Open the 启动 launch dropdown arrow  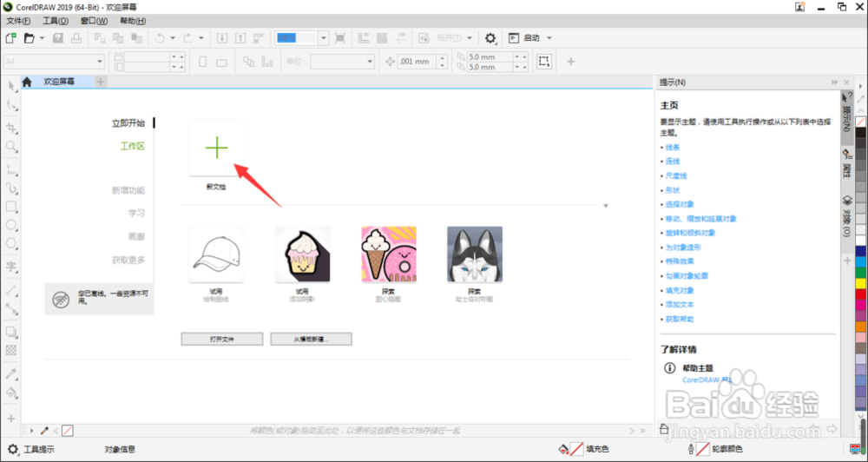click(549, 38)
